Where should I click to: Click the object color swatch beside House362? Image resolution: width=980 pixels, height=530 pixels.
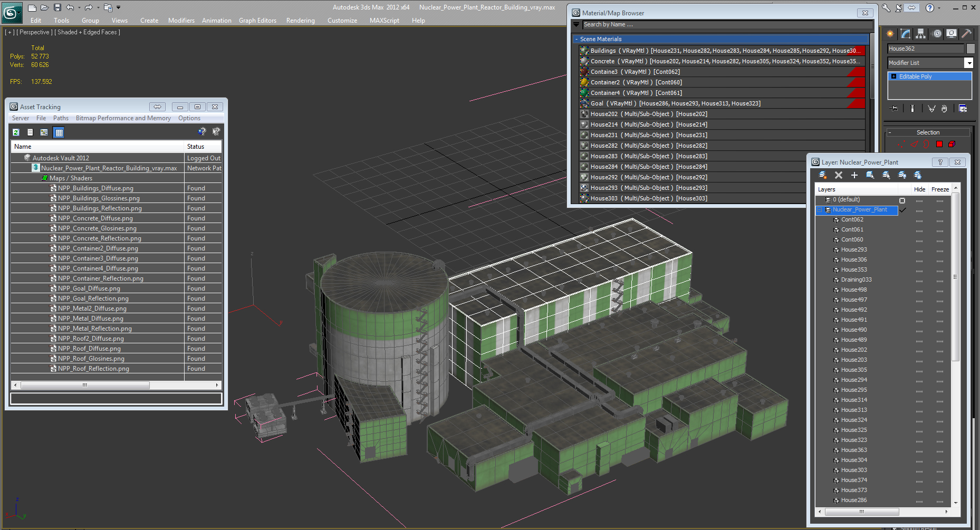[x=970, y=49]
